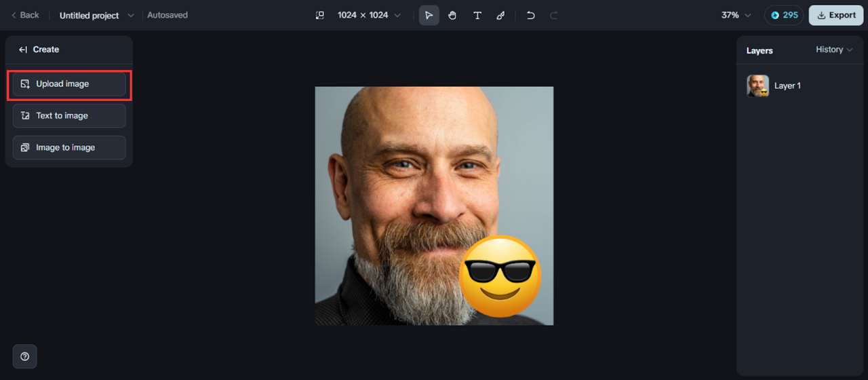This screenshot has width=868, height=380.
Task: Export the project
Action: [x=836, y=15]
